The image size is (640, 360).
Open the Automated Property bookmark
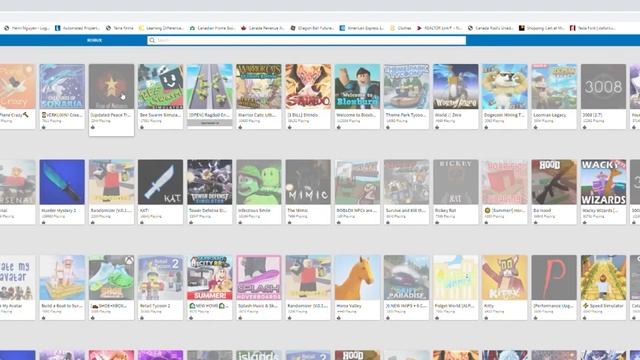(78, 28)
